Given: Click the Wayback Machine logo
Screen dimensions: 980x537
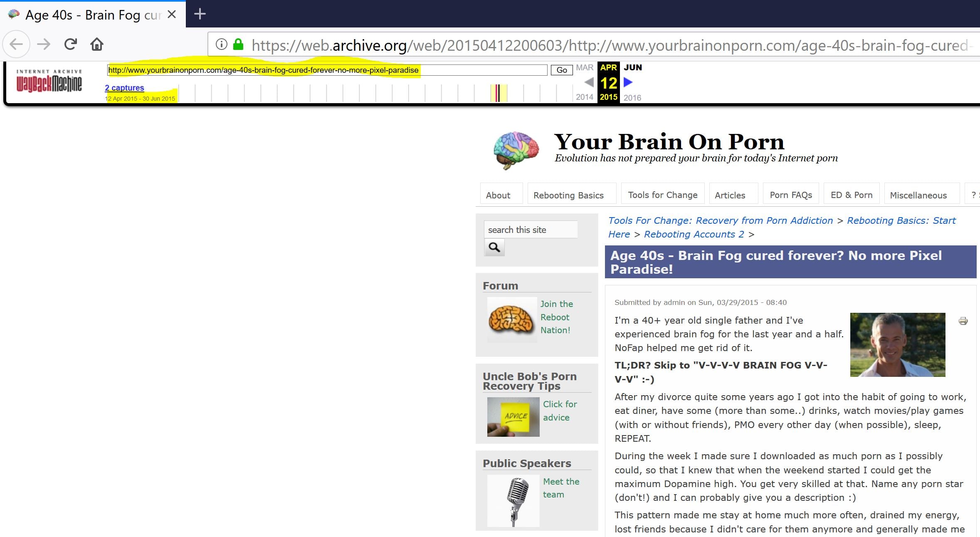Looking at the screenshot, I should [x=49, y=82].
